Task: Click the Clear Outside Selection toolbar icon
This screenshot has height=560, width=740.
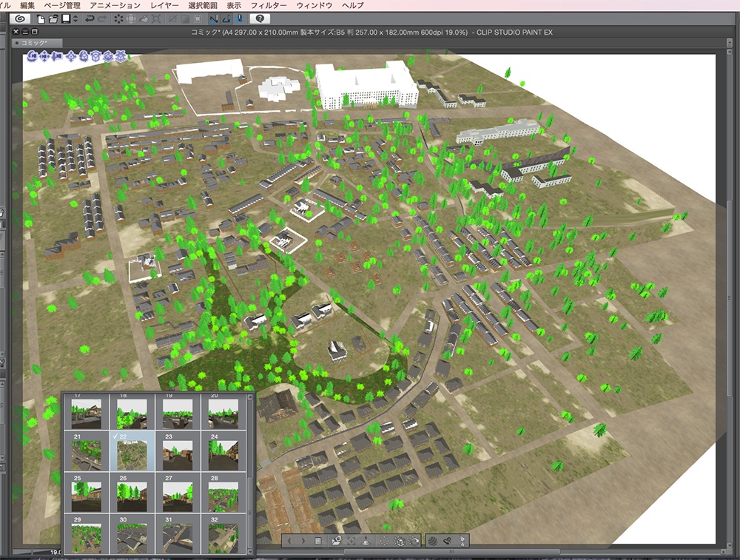Action: point(131,19)
